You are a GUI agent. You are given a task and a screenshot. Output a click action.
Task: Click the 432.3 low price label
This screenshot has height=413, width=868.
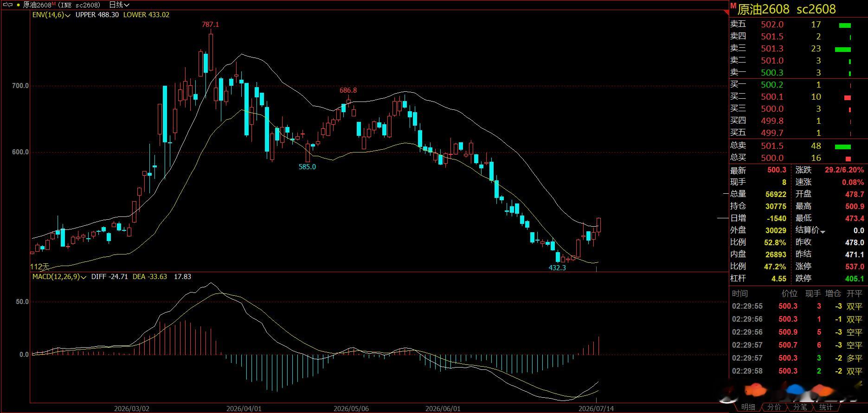[x=557, y=268]
